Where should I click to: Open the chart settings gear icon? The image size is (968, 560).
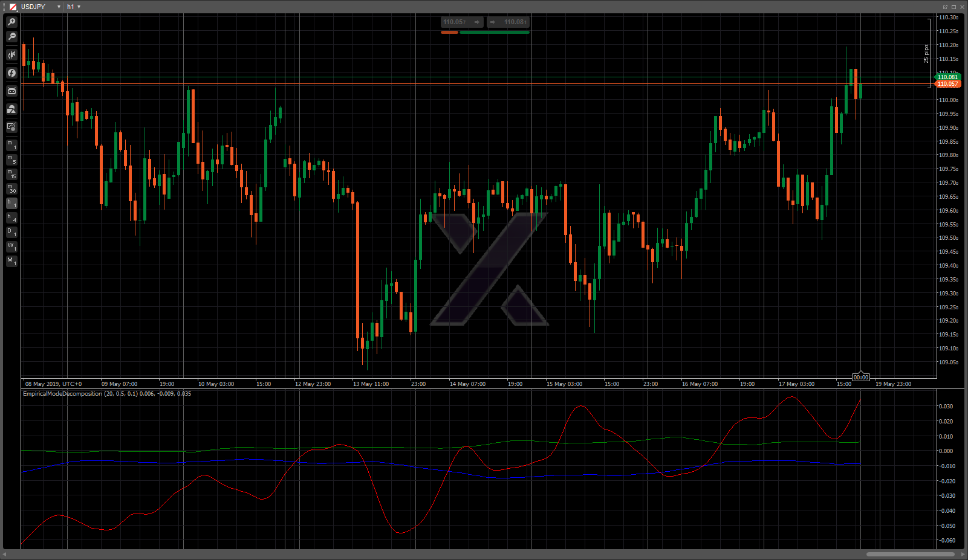pyautogui.click(x=11, y=127)
